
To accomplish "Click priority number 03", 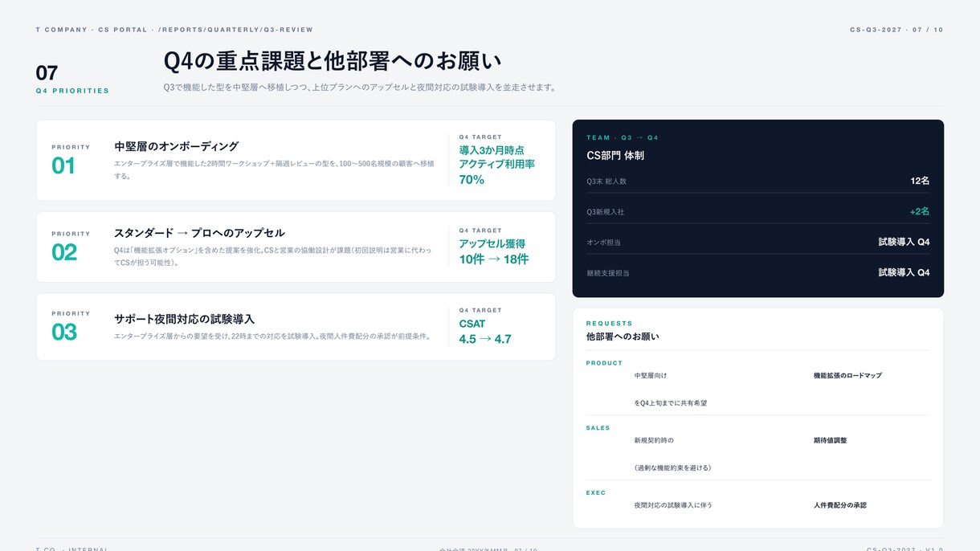I will (x=64, y=332).
